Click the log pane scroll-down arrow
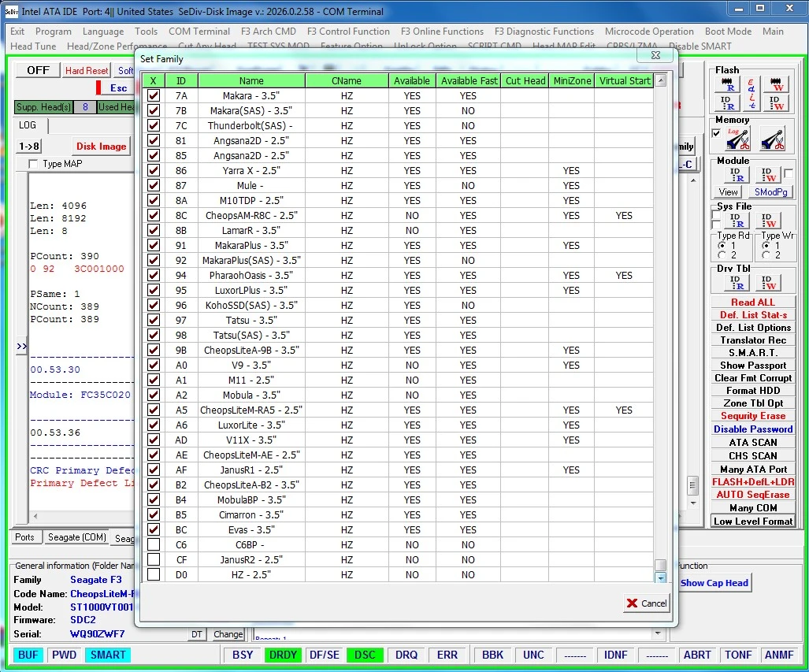The image size is (809, 672). (693, 503)
